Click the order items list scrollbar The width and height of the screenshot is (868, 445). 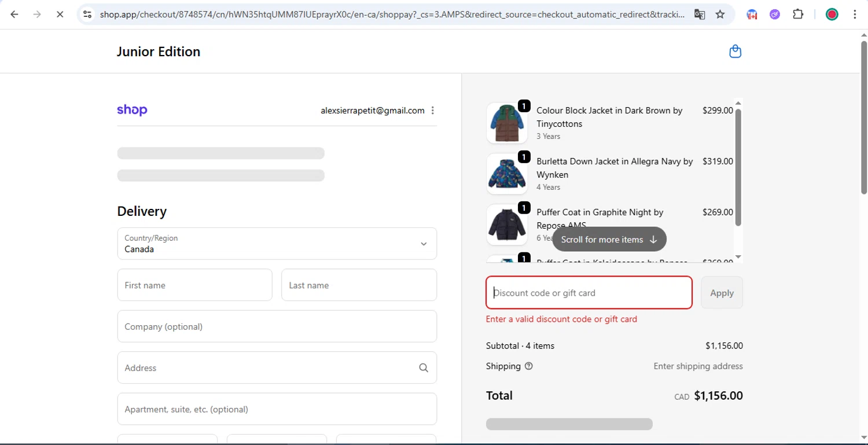(x=738, y=167)
